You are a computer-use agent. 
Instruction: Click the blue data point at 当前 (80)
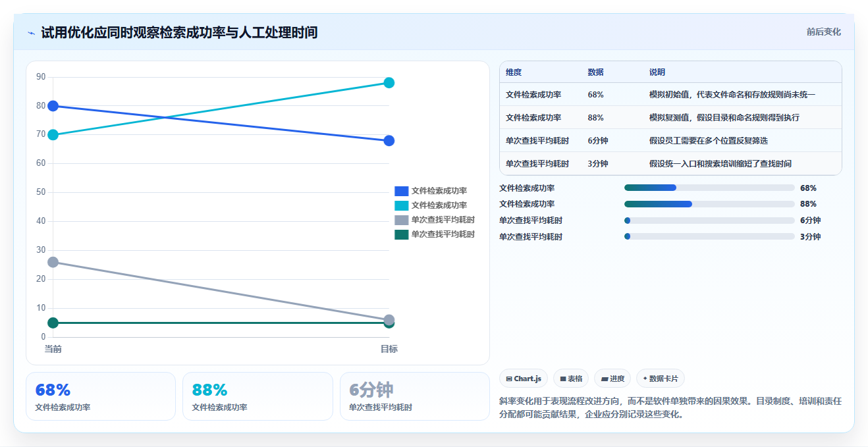click(53, 106)
